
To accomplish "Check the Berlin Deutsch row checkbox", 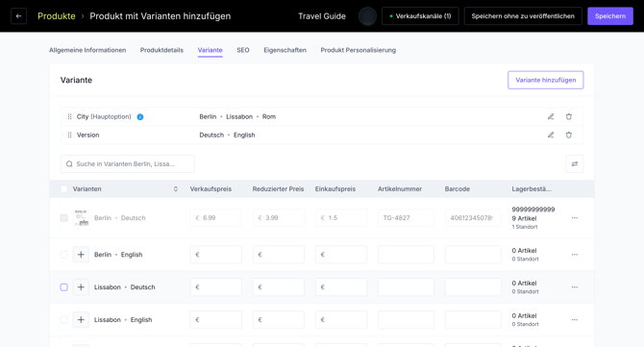I will point(63,217).
